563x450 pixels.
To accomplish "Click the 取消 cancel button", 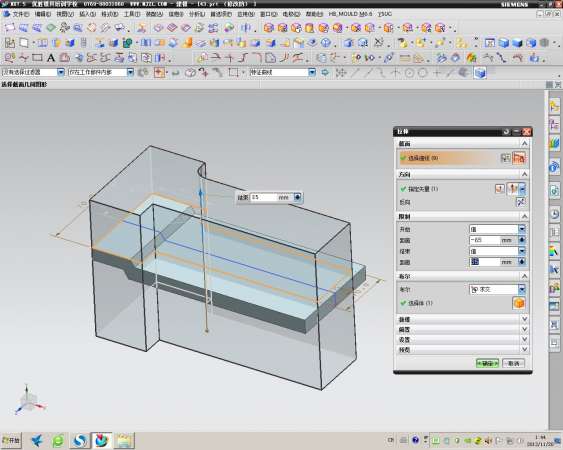I will coord(513,363).
